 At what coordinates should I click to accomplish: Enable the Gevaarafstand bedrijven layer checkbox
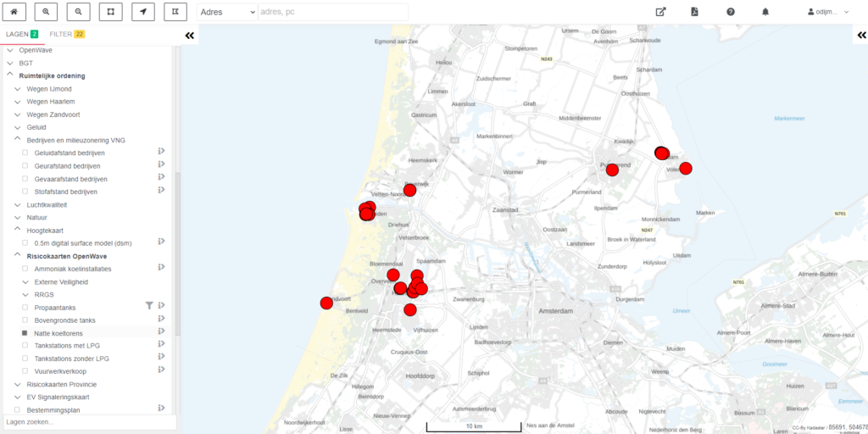(x=25, y=179)
